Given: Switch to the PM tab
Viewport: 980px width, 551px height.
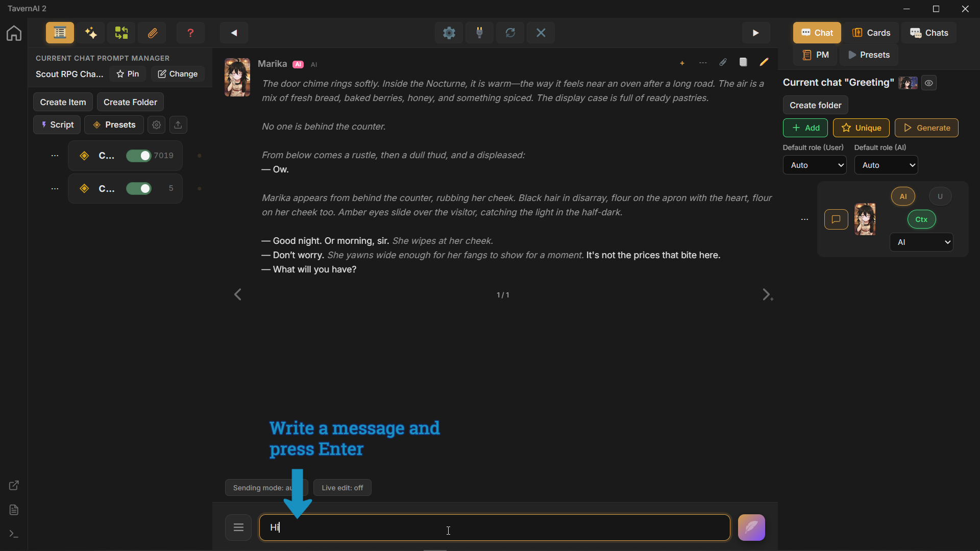Looking at the screenshot, I should point(815,55).
